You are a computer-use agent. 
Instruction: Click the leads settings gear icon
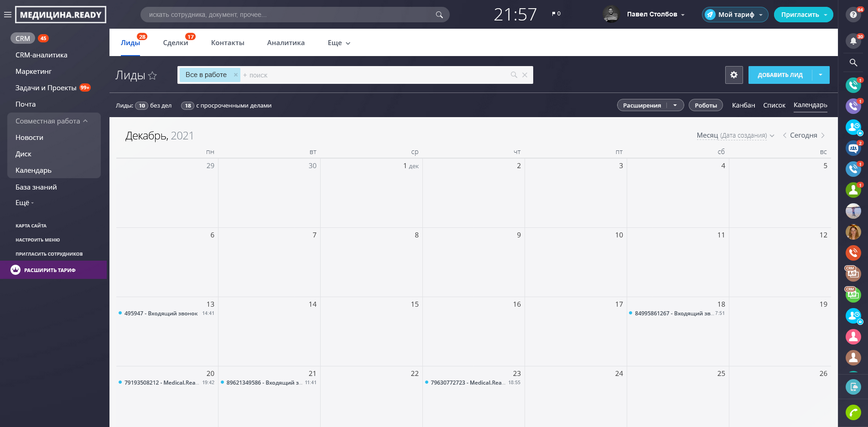click(734, 75)
